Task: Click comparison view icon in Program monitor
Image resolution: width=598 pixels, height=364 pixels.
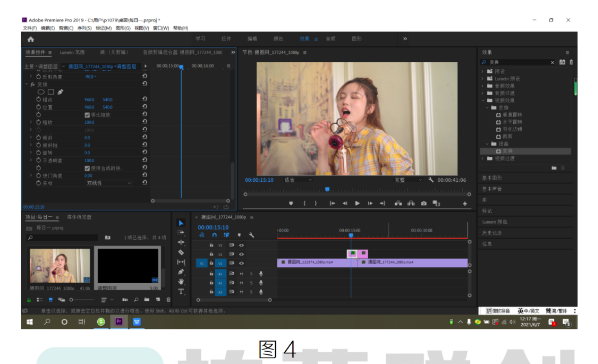Action: (x=436, y=203)
